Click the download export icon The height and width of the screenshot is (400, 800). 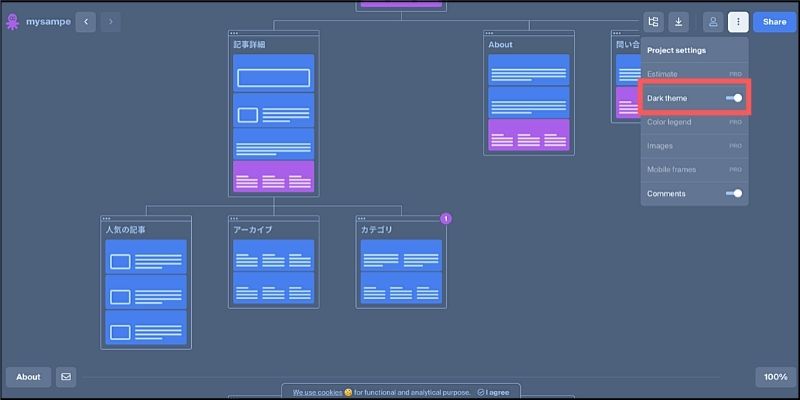[x=679, y=22]
